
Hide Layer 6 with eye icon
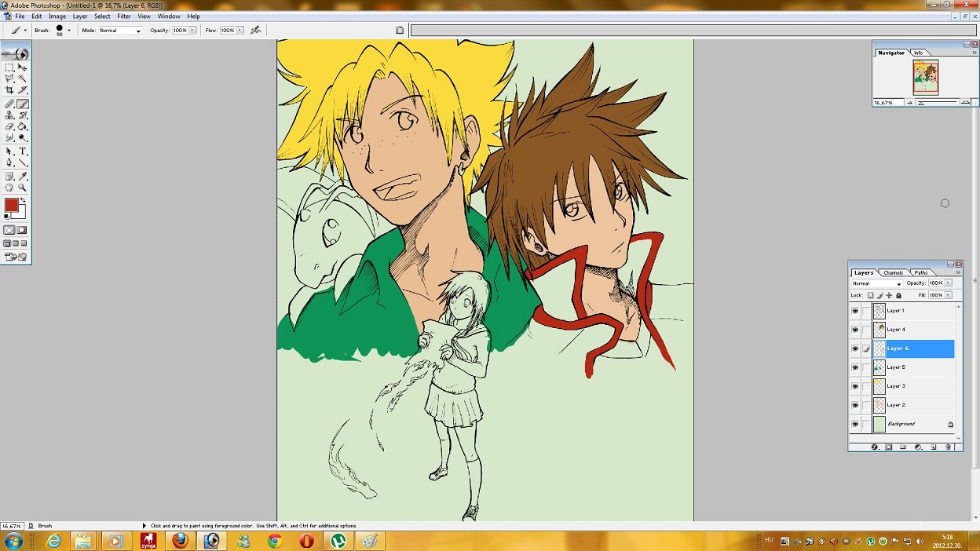pos(855,348)
